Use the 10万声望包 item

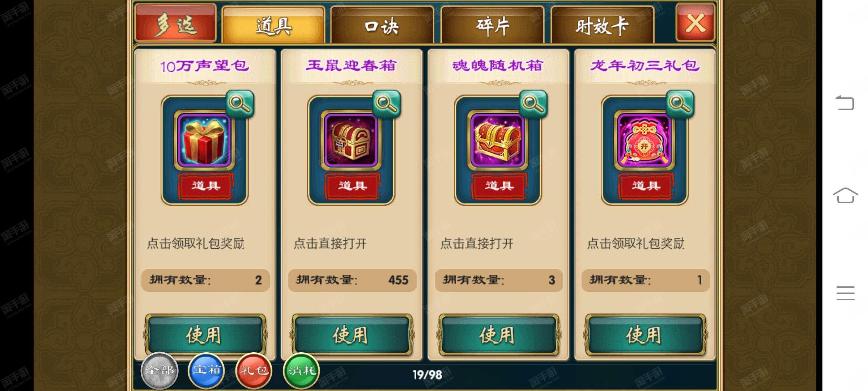point(205,335)
